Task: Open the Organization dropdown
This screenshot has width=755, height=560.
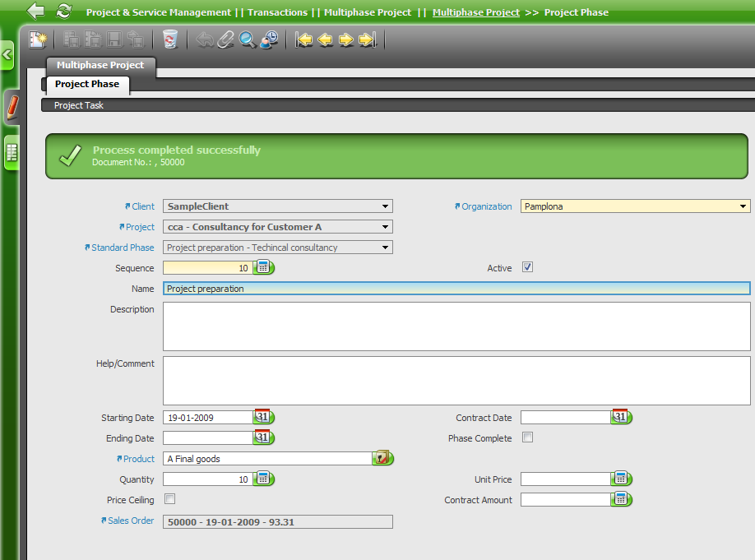Action: point(743,206)
